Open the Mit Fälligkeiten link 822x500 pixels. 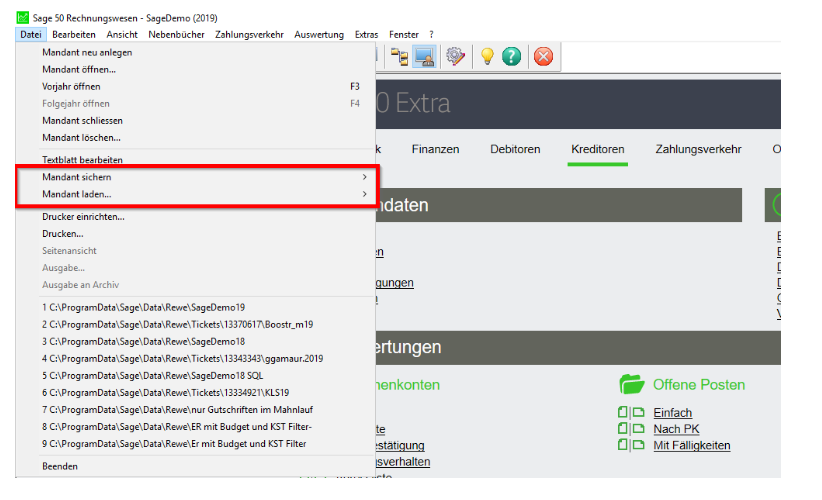(x=691, y=445)
